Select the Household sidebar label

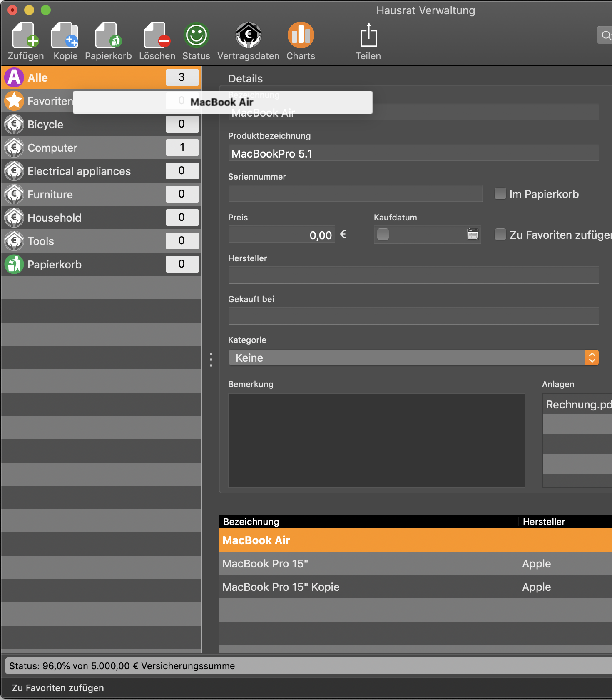54,218
